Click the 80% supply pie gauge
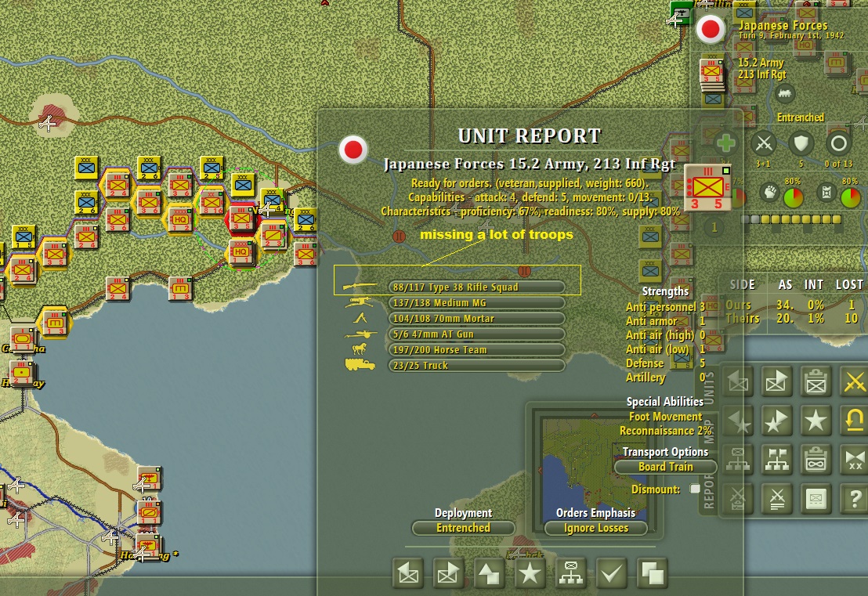868x596 pixels. point(850,198)
